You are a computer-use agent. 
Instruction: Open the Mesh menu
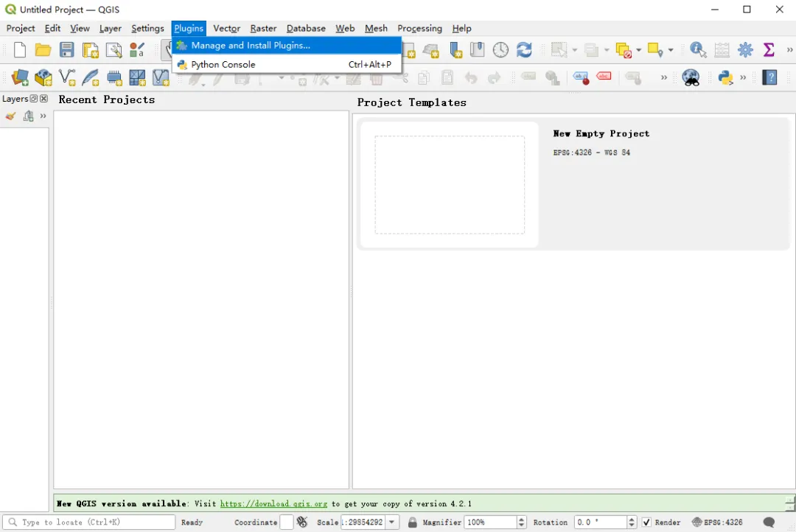(x=376, y=29)
